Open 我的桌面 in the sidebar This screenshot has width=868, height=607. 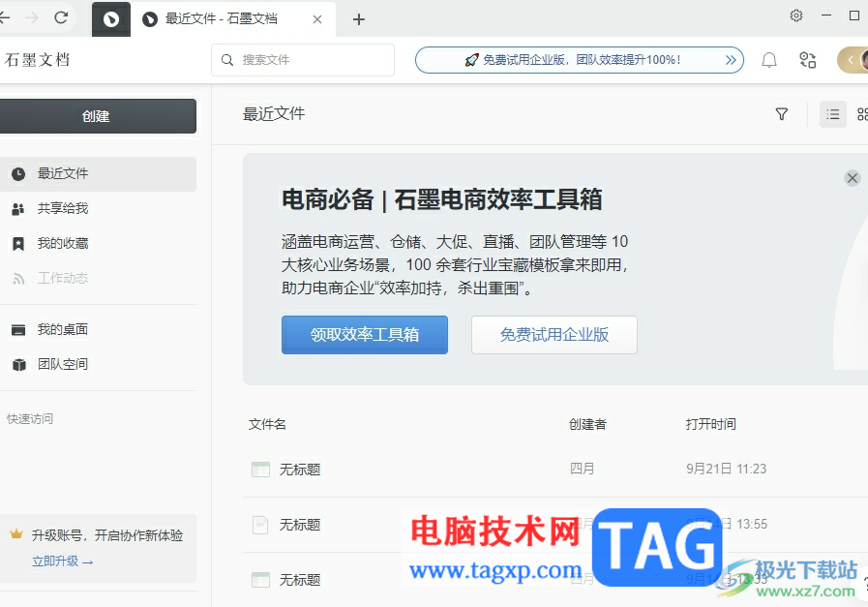pyautogui.click(x=98, y=330)
